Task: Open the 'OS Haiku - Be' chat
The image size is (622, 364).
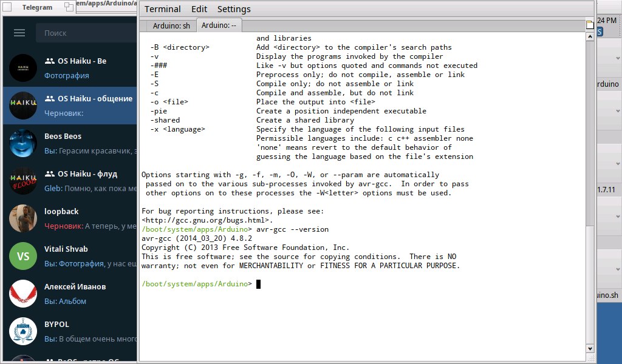Action: [x=70, y=68]
